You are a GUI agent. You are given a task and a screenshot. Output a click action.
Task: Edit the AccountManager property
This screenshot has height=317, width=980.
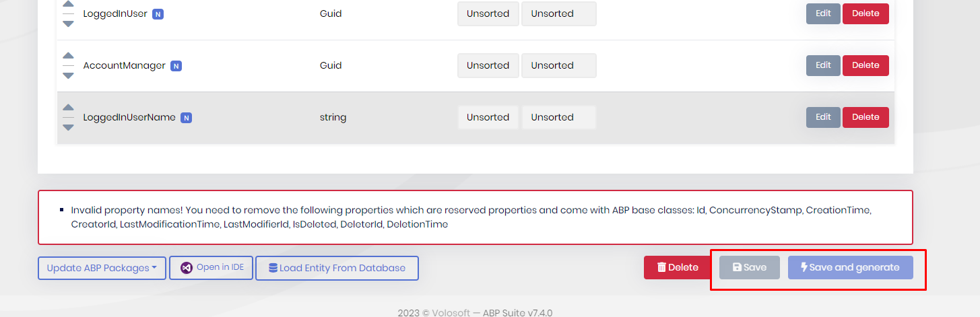click(x=823, y=65)
